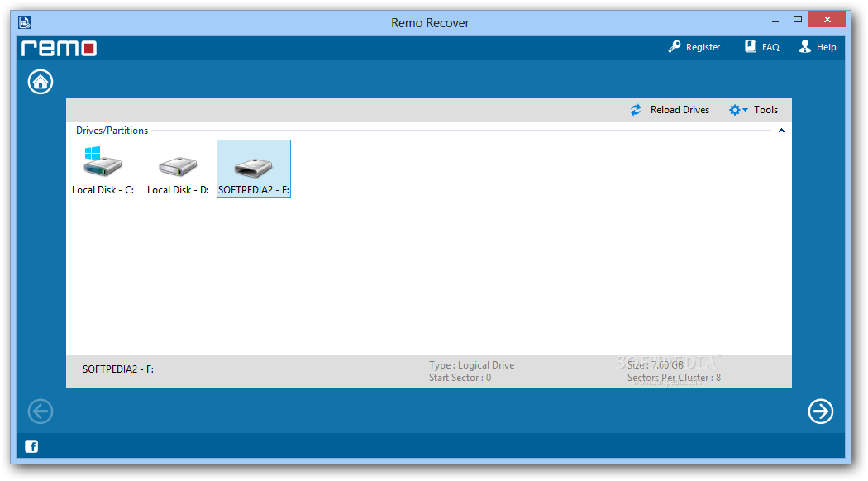This screenshot has height=481, width=868.
Task: Click the 'Type : Logical Drive' text
Action: coord(472,365)
